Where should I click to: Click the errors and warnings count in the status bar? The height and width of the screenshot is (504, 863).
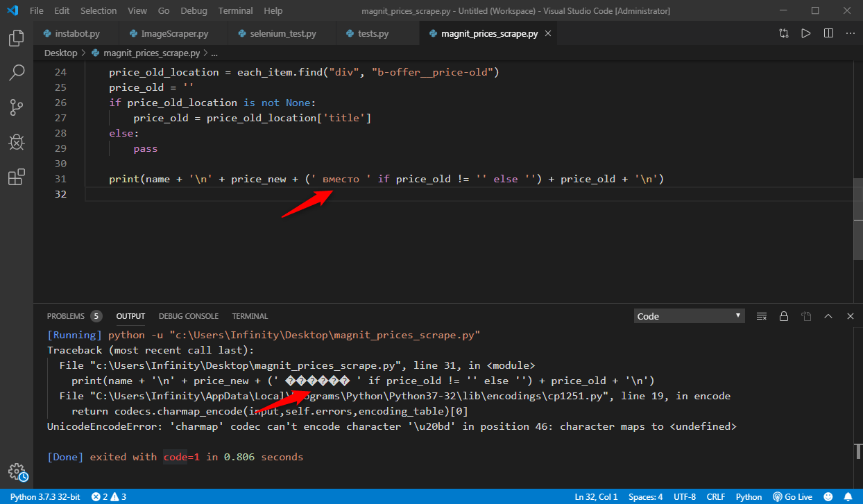(109, 497)
